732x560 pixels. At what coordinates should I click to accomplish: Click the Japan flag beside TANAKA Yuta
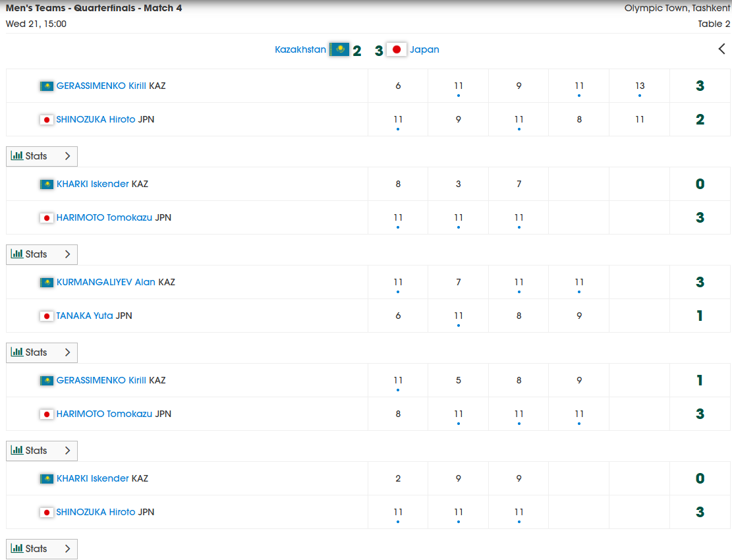[47, 316]
